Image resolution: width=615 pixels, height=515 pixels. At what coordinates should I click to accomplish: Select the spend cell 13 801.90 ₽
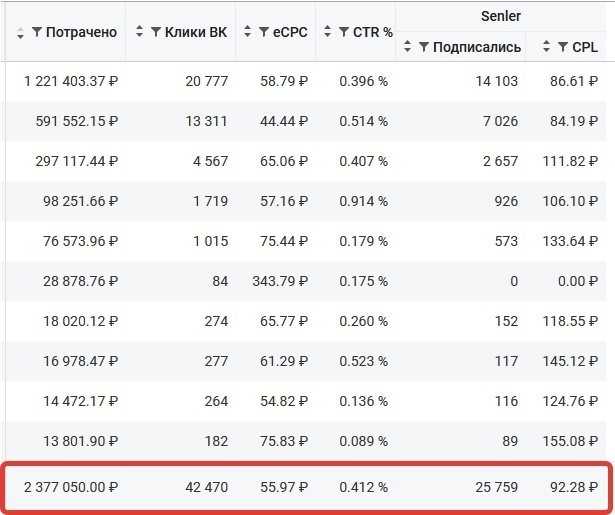click(x=80, y=441)
